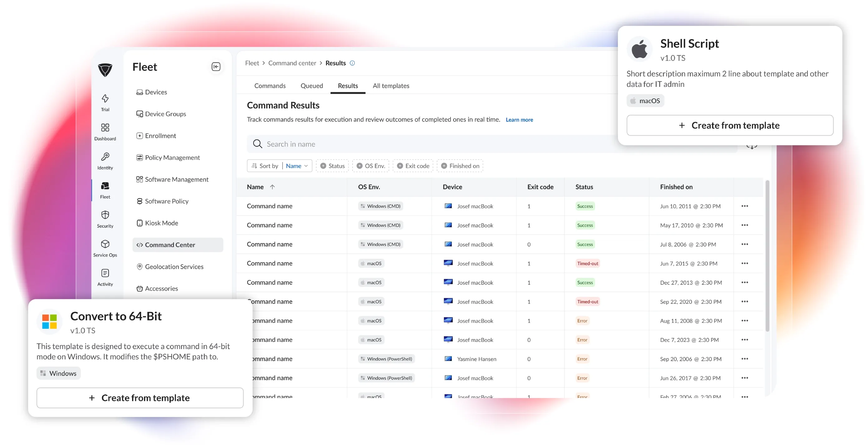Click the Timed-out status on Jun 7, 2015 row
Viewport: 868px width, 445px height.
(587, 264)
